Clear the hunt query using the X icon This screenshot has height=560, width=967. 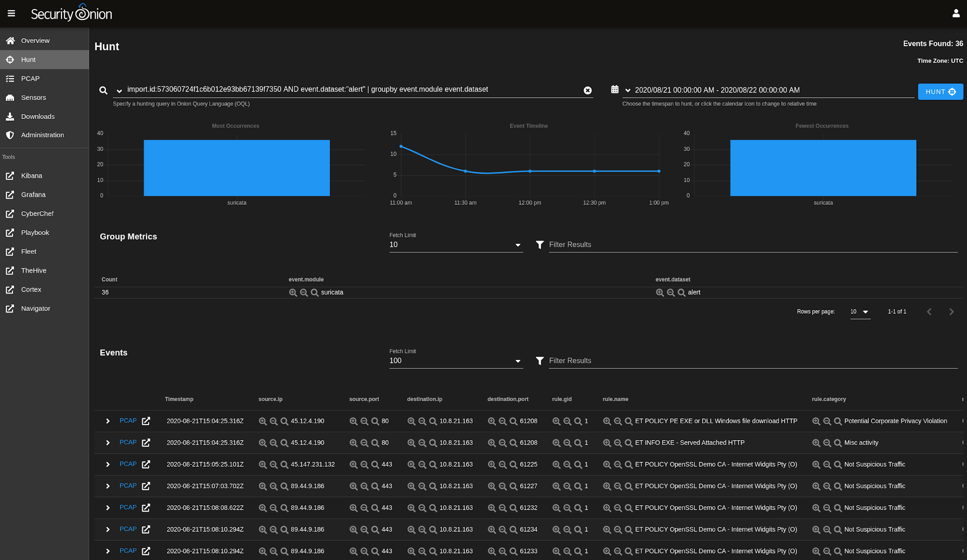click(587, 90)
